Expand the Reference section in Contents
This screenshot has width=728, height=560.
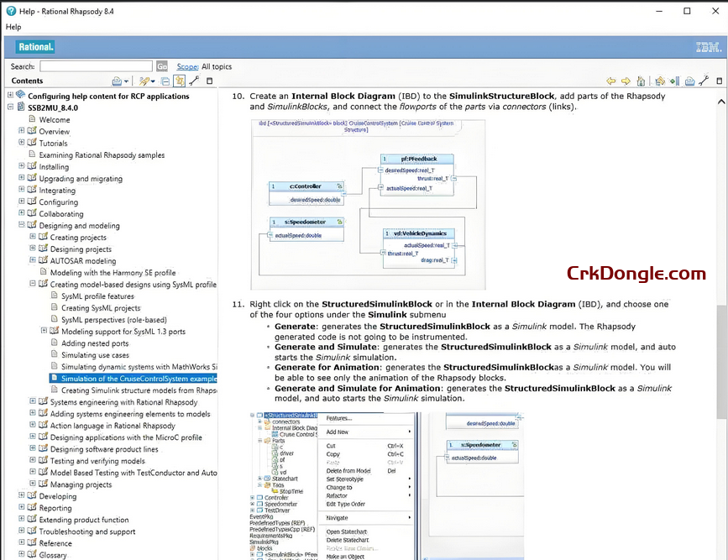(x=20, y=542)
